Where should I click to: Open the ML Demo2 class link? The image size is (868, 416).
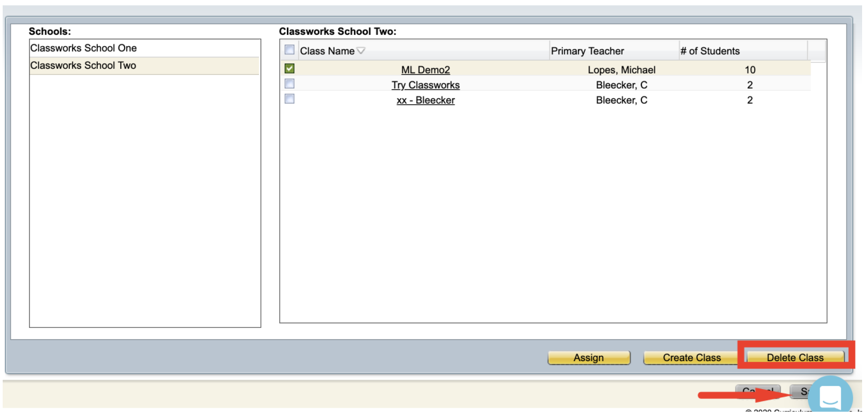[x=425, y=70]
